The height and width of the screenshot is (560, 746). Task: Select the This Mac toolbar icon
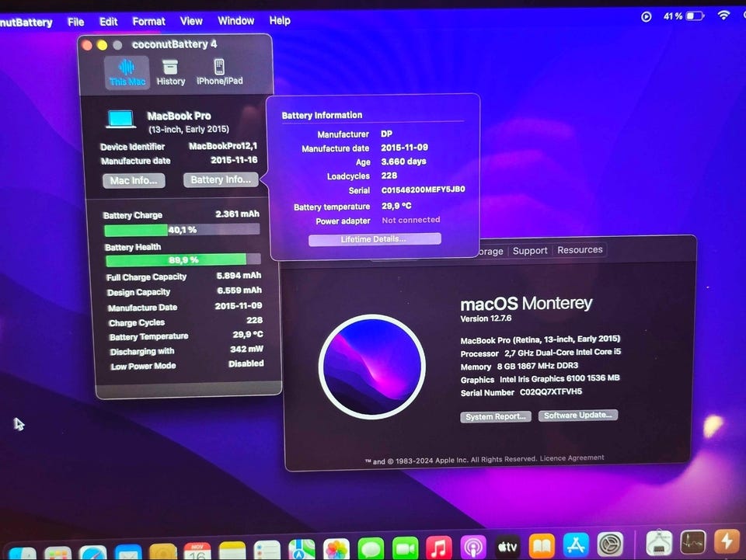point(127,72)
